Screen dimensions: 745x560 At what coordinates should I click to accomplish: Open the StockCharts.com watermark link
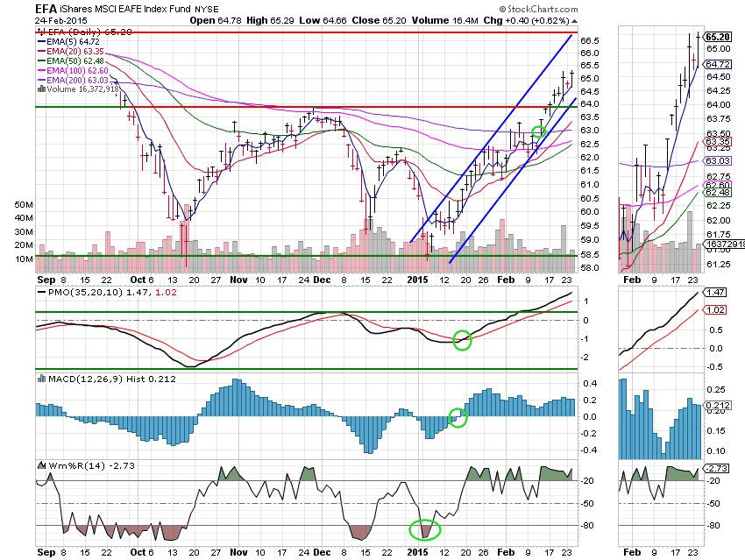point(538,9)
